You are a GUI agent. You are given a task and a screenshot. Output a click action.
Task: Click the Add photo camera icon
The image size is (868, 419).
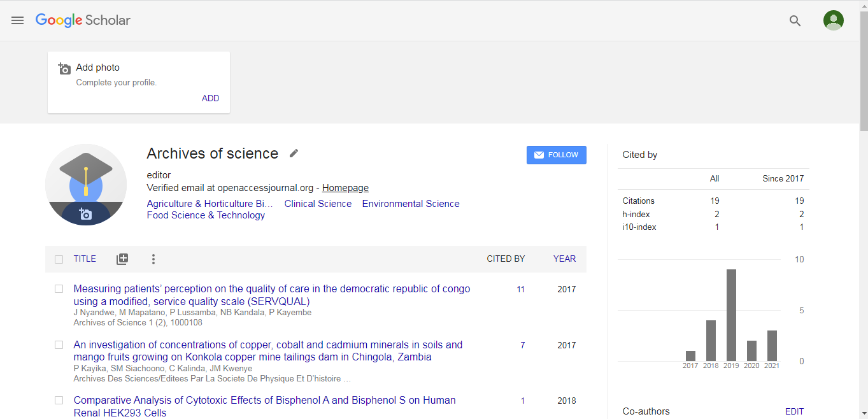[64, 68]
